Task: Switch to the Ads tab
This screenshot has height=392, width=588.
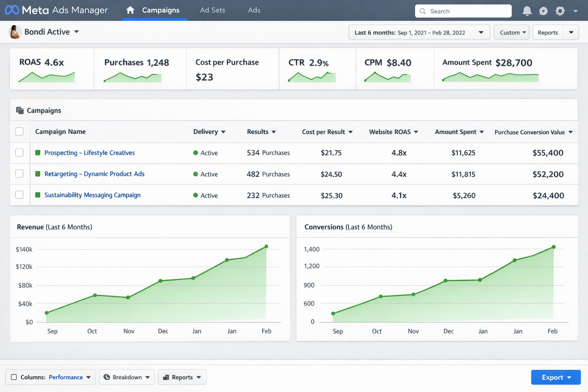Action: pos(254,10)
